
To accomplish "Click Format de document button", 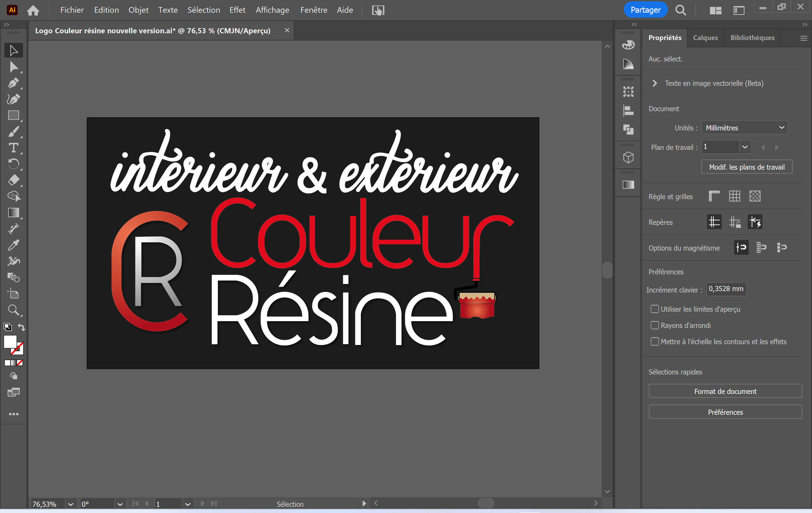I will click(x=725, y=391).
